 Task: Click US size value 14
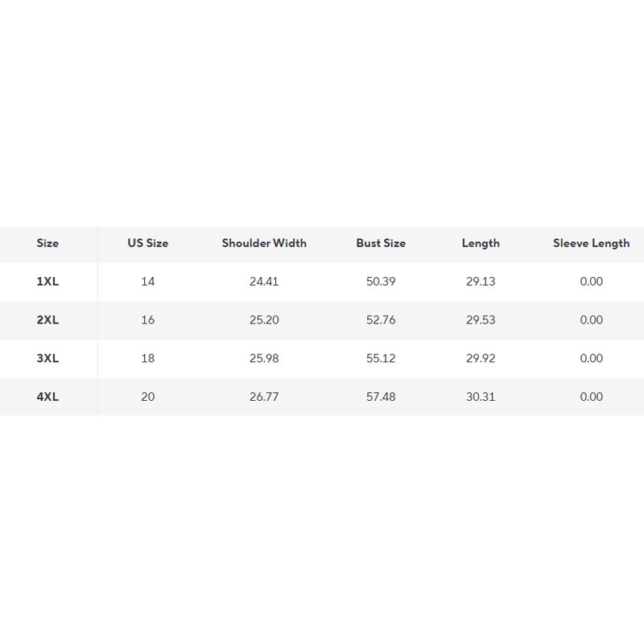click(x=148, y=282)
